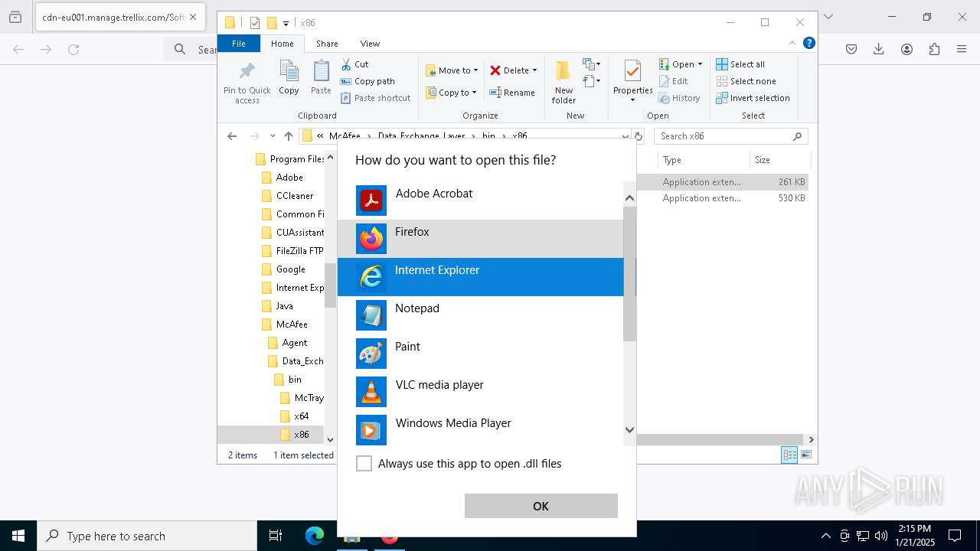
Task: Go back in Explorer navigation
Action: 232,136
